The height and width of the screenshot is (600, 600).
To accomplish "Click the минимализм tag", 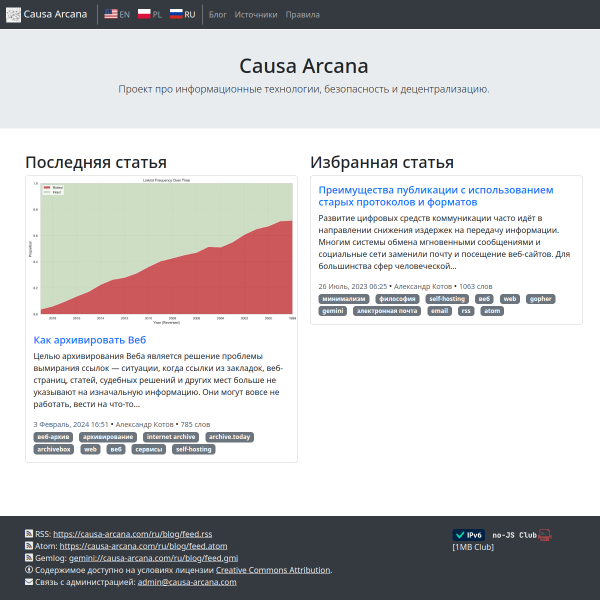I will click(x=344, y=299).
